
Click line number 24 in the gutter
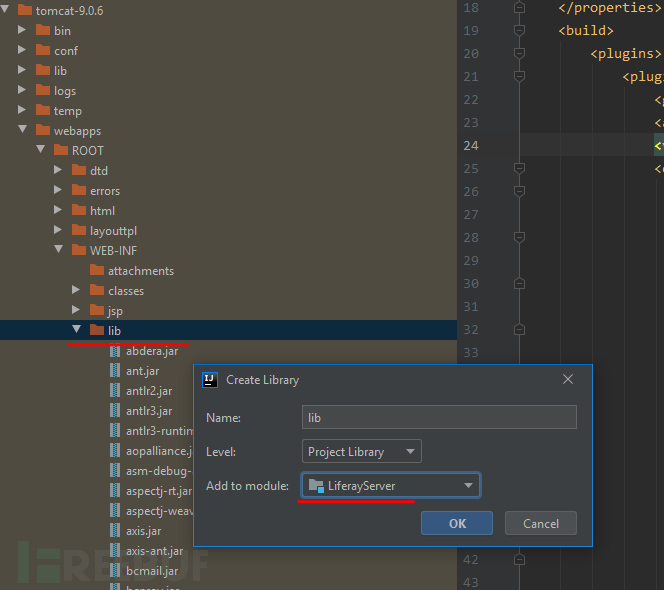click(x=470, y=145)
